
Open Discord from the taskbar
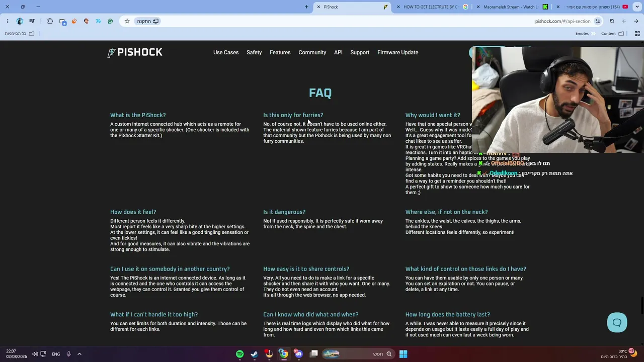tap(298, 354)
